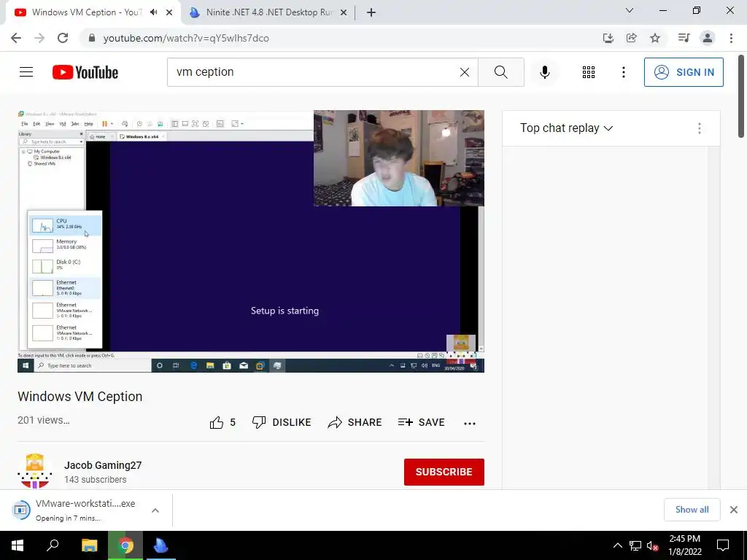This screenshot has width=747, height=560.
Task: Open the tab search chevron
Action: click(630, 10)
